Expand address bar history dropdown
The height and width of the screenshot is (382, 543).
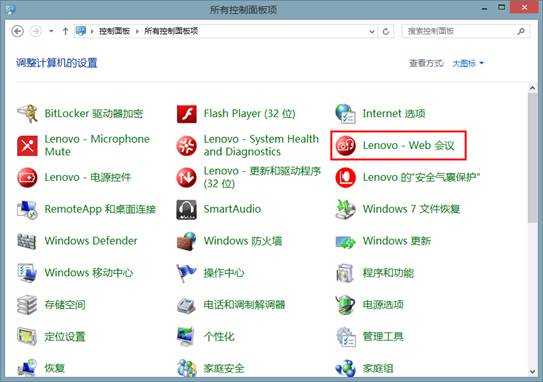[x=372, y=32]
